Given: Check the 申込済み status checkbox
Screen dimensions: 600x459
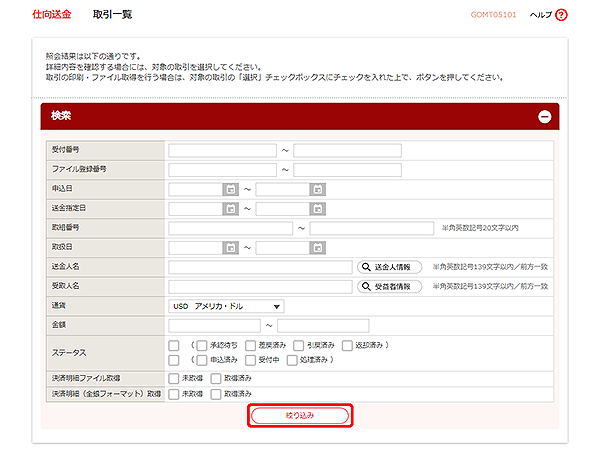Looking at the screenshot, I should pyautogui.click(x=202, y=360).
